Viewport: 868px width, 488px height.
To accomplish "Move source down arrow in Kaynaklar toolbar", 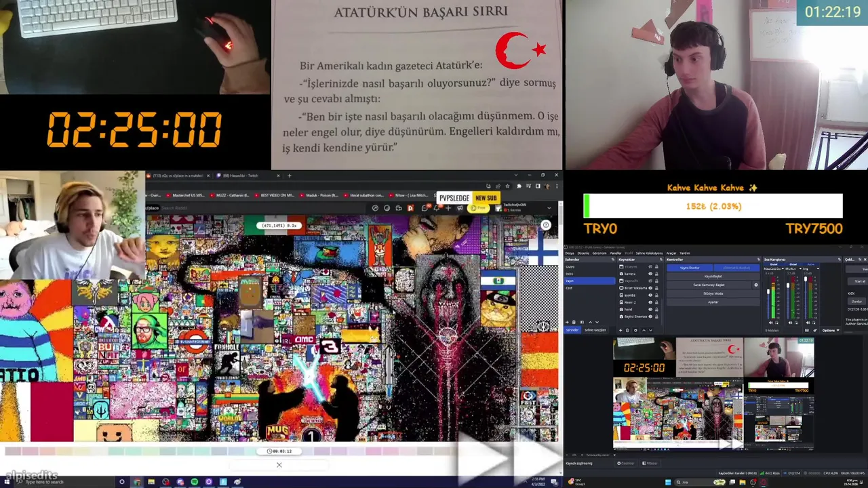I will pyautogui.click(x=650, y=330).
